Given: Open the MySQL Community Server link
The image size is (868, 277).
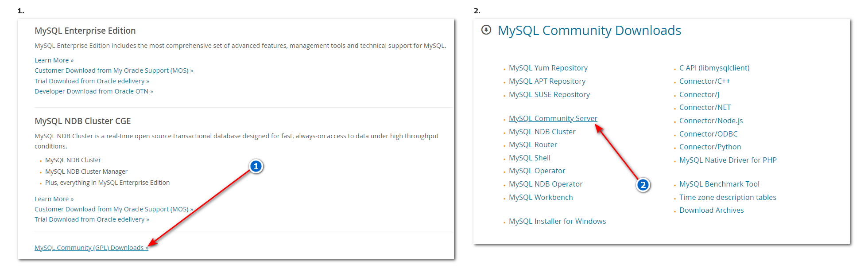Looking at the screenshot, I should [553, 118].
